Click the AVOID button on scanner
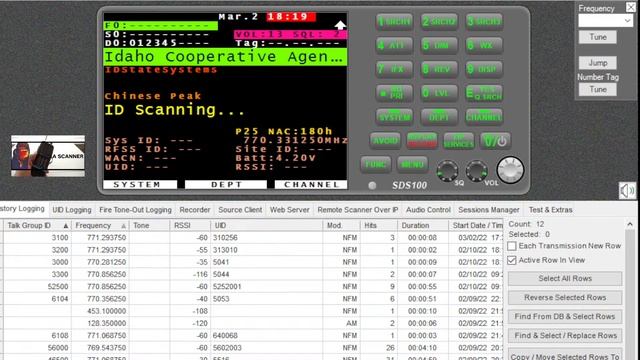The width and height of the screenshot is (640, 360). (385, 140)
